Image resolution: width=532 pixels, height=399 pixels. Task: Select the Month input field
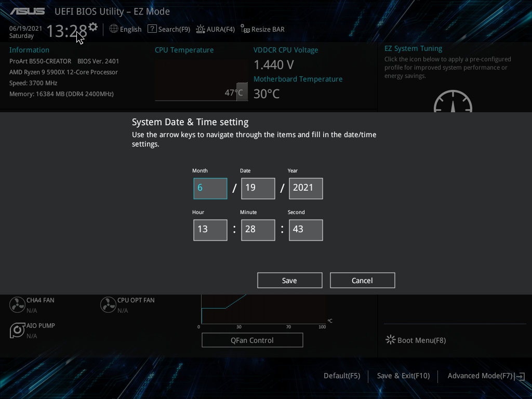click(x=210, y=188)
